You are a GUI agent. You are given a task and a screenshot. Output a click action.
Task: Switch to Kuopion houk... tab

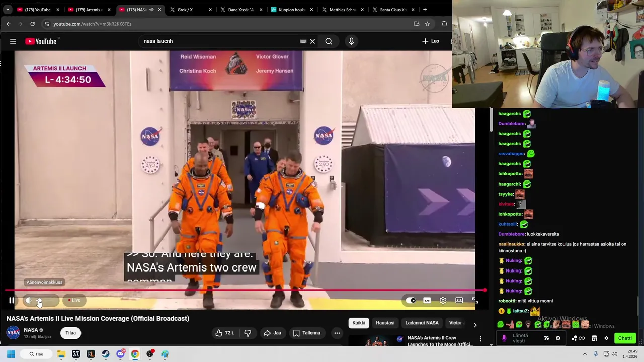point(292,10)
